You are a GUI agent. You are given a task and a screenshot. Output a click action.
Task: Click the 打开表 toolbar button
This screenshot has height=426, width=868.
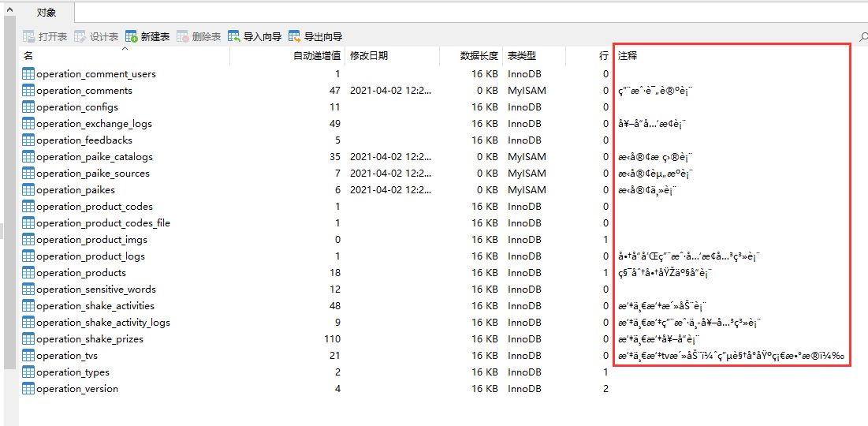pos(45,37)
